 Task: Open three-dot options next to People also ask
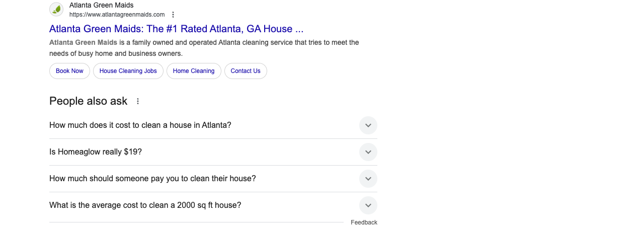click(138, 101)
